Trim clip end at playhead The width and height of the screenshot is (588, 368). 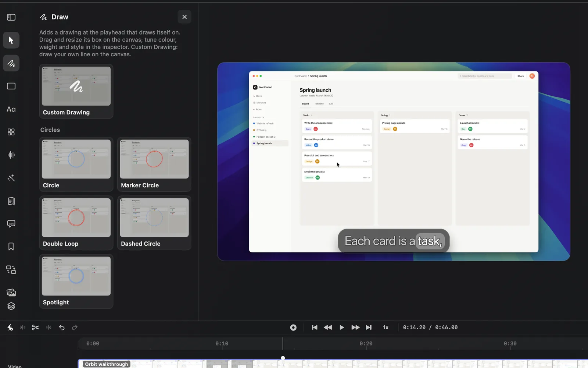(x=49, y=328)
